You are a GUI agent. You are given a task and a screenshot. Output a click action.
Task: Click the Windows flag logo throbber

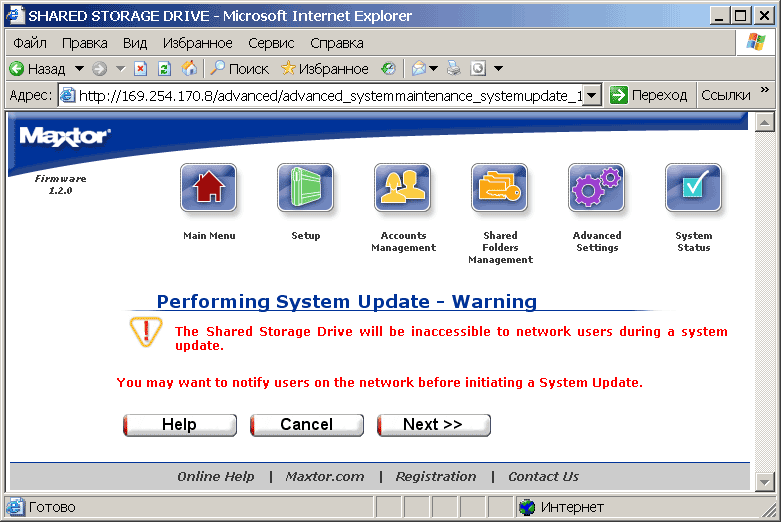(756, 42)
